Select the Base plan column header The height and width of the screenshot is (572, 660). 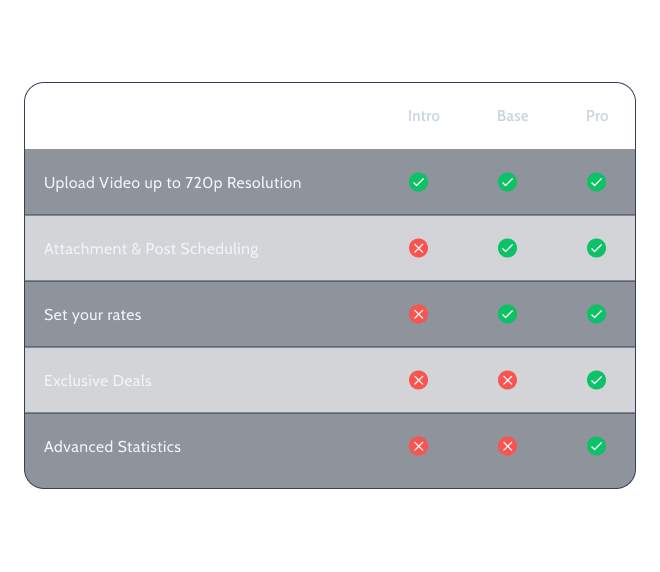(512, 116)
